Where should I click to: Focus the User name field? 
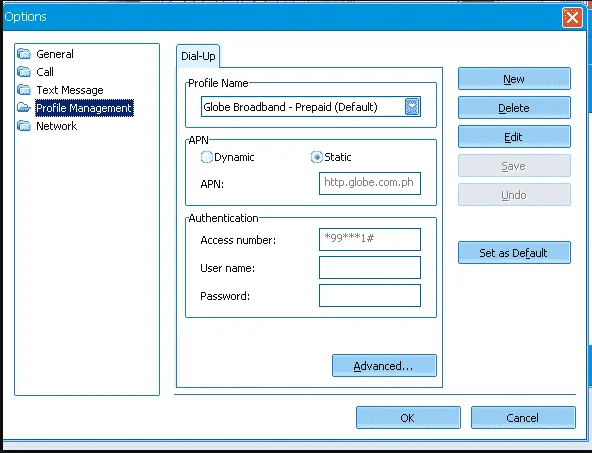tap(370, 268)
